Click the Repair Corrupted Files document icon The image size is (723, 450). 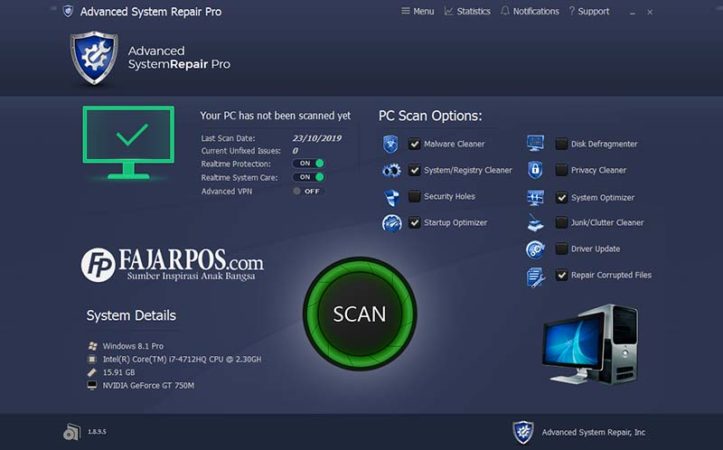coord(536,277)
